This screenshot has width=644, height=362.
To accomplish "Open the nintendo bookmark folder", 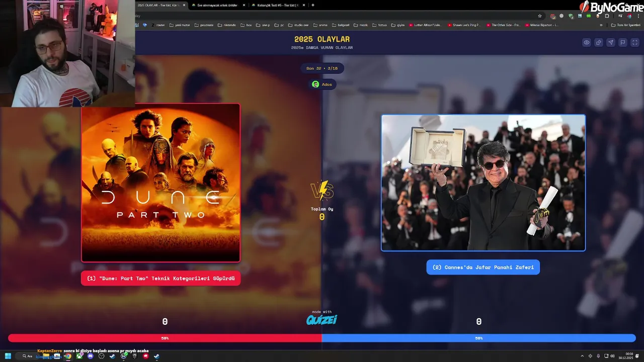I will pyautogui.click(x=227, y=25).
